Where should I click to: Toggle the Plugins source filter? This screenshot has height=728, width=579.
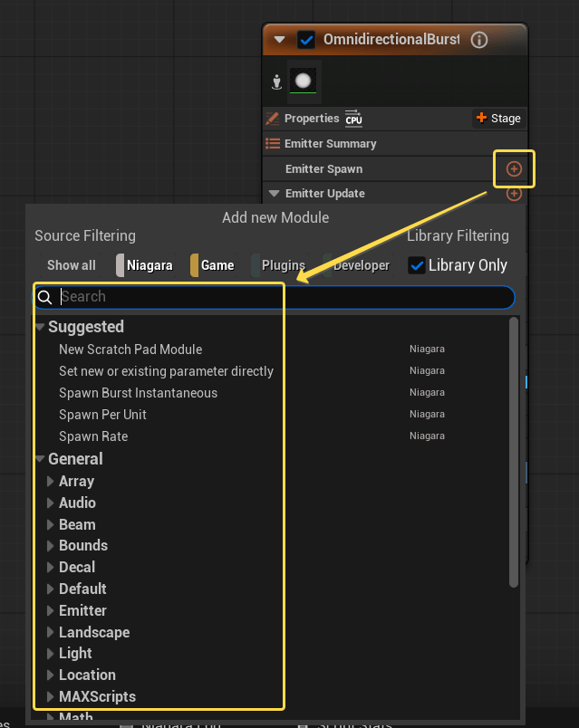(x=279, y=265)
